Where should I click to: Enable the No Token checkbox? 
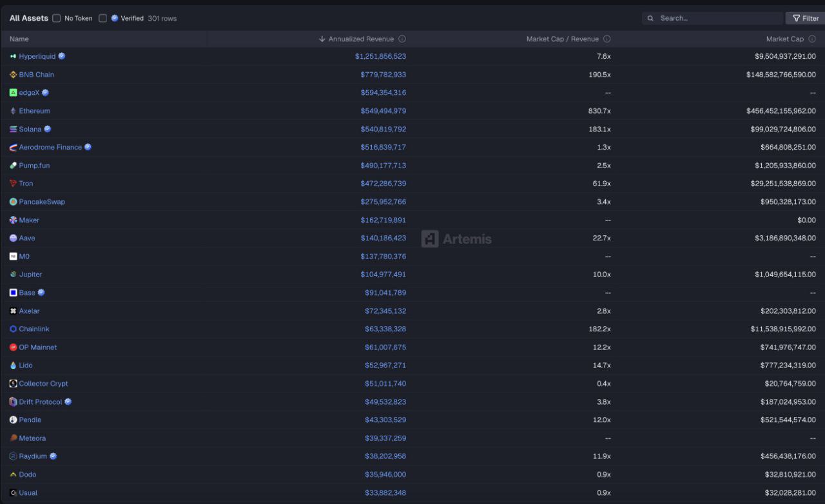(x=57, y=19)
